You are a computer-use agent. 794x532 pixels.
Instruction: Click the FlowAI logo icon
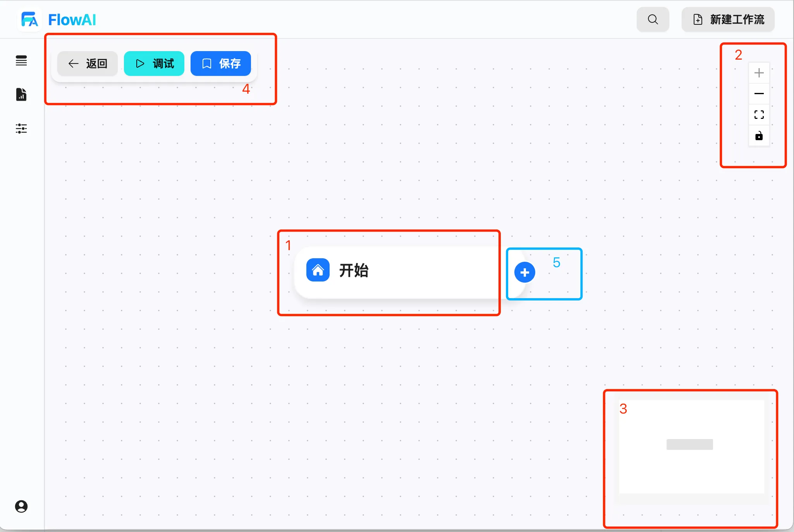click(x=29, y=19)
